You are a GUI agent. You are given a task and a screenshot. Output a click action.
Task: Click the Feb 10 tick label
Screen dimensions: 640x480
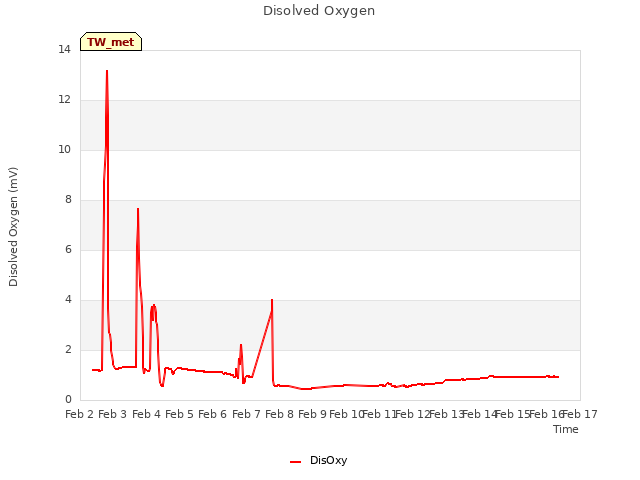click(346, 414)
